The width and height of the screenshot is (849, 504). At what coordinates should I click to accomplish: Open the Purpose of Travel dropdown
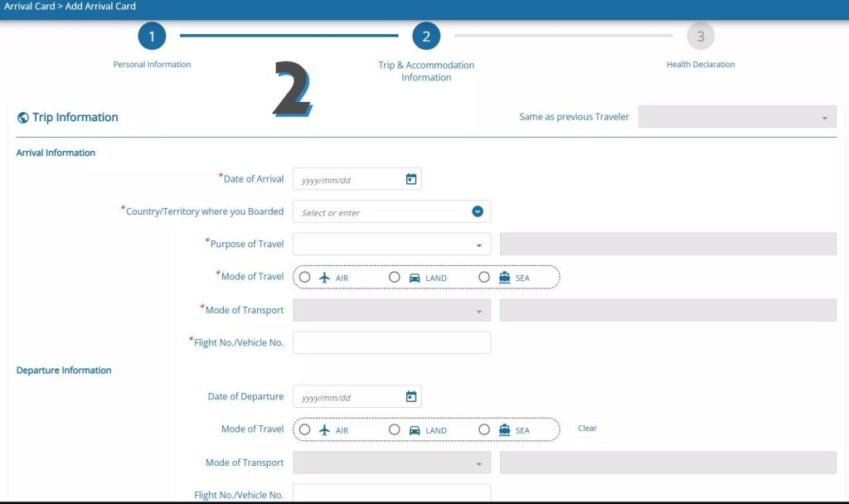tap(478, 245)
